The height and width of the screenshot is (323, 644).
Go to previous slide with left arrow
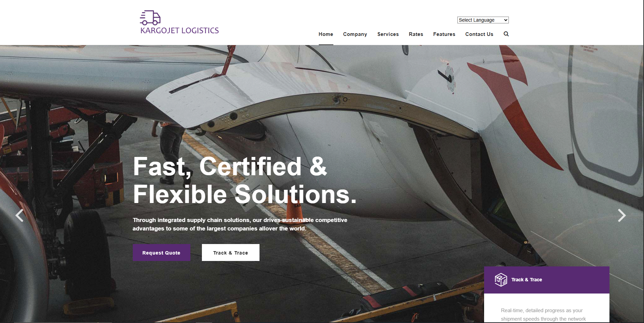20,216
